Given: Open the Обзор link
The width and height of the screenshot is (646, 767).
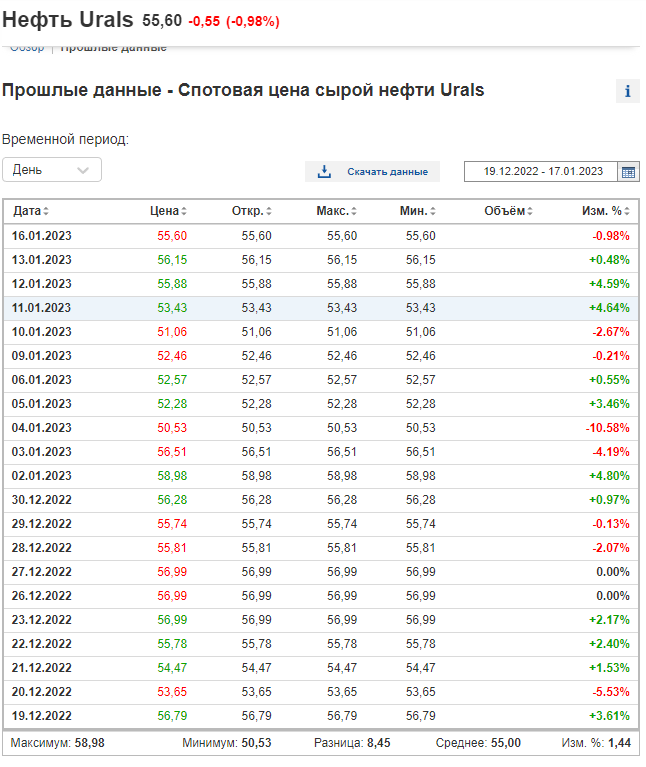Looking at the screenshot, I should 27,48.
